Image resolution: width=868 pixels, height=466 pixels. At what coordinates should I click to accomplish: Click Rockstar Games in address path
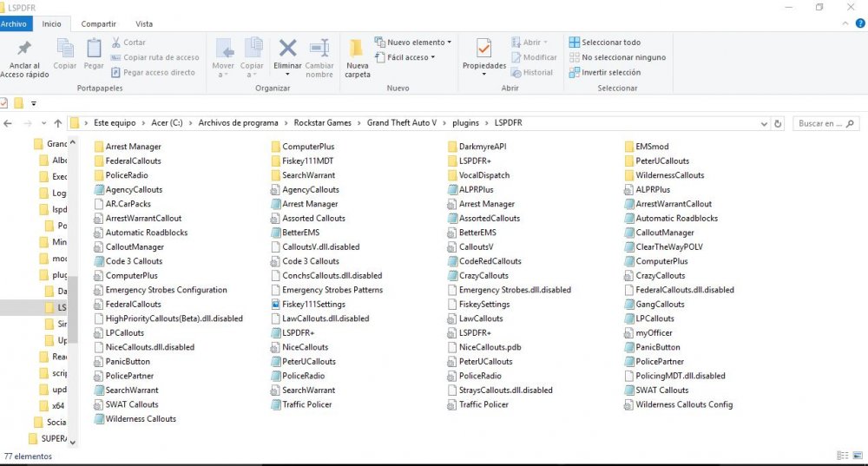point(323,123)
